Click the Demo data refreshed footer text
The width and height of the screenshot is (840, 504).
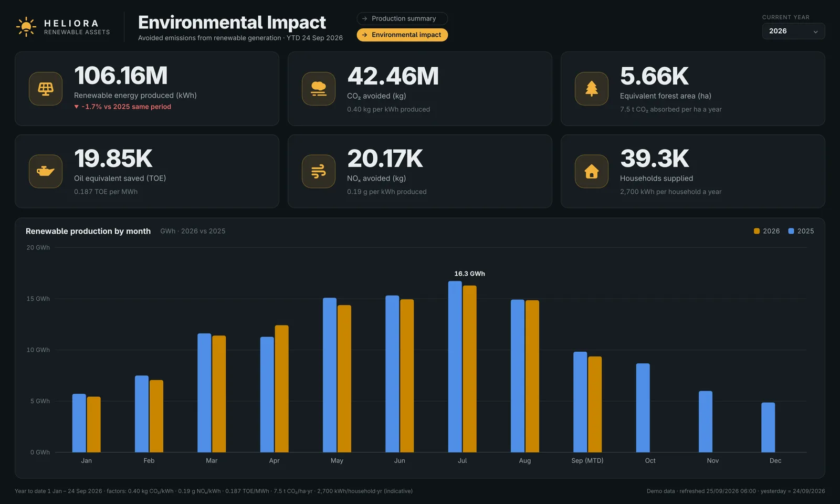click(736, 491)
